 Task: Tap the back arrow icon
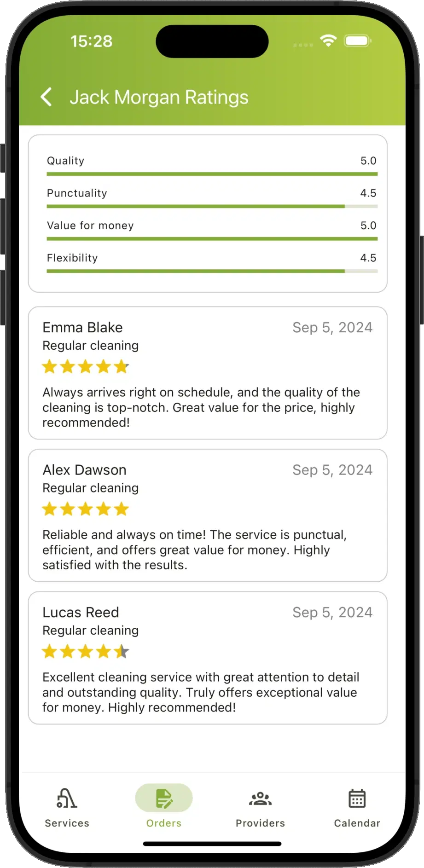click(x=46, y=97)
